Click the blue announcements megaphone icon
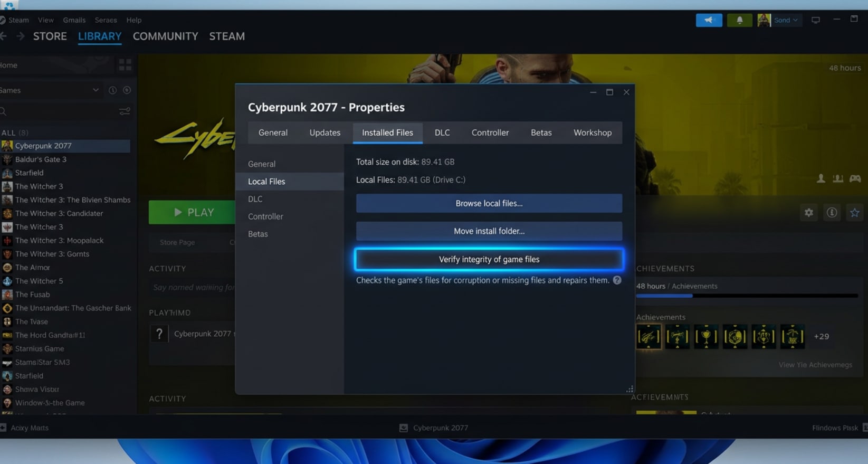The height and width of the screenshot is (464, 868). tap(709, 20)
